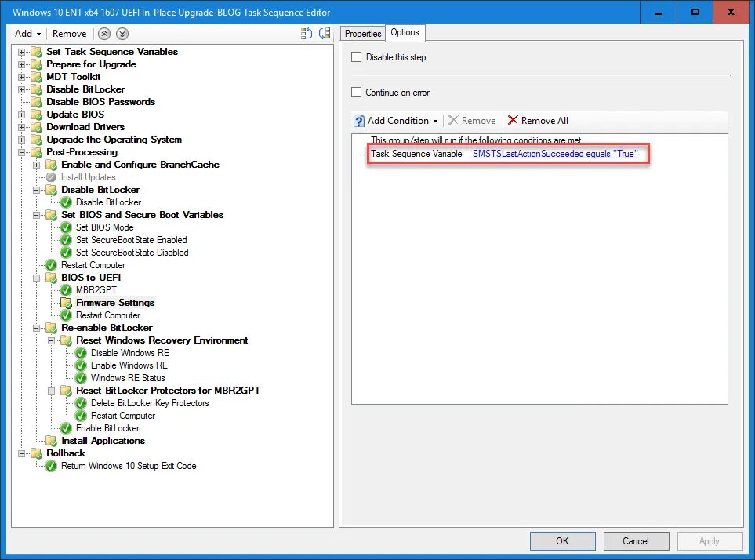Open the _SMSTSLastActionSucceeded equals "True" link
This screenshot has height=560, width=755.
554,154
